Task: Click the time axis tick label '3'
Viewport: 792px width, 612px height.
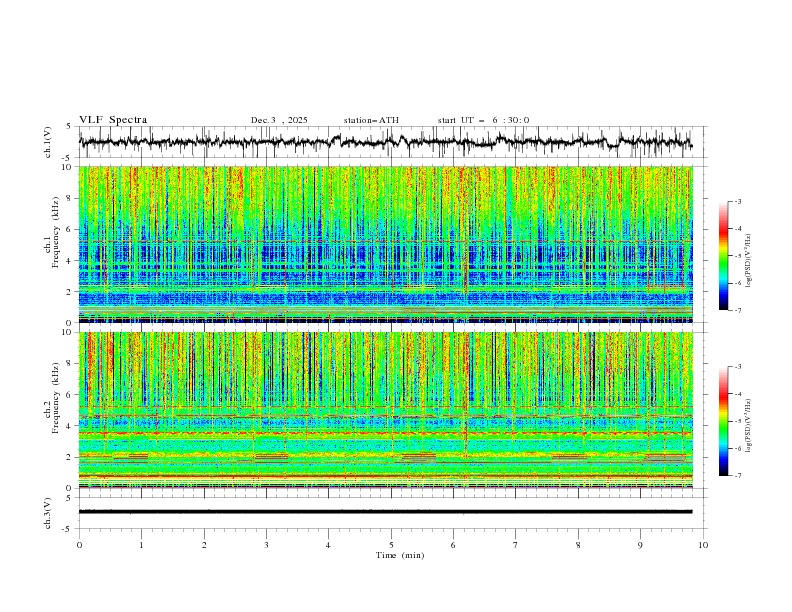Action: pos(266,545)
